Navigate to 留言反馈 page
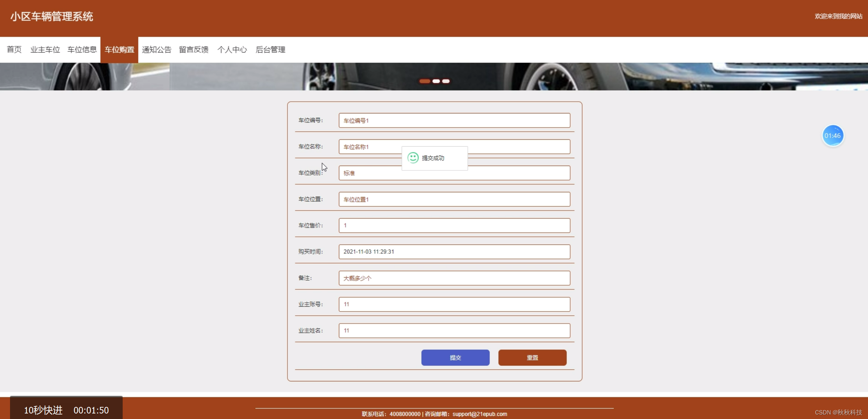Screen dimensions: 868x419 [194, 50]
